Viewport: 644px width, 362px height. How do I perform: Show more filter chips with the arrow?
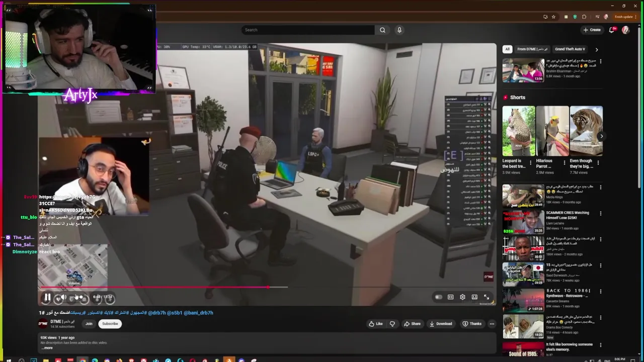[x=597, y=49]
